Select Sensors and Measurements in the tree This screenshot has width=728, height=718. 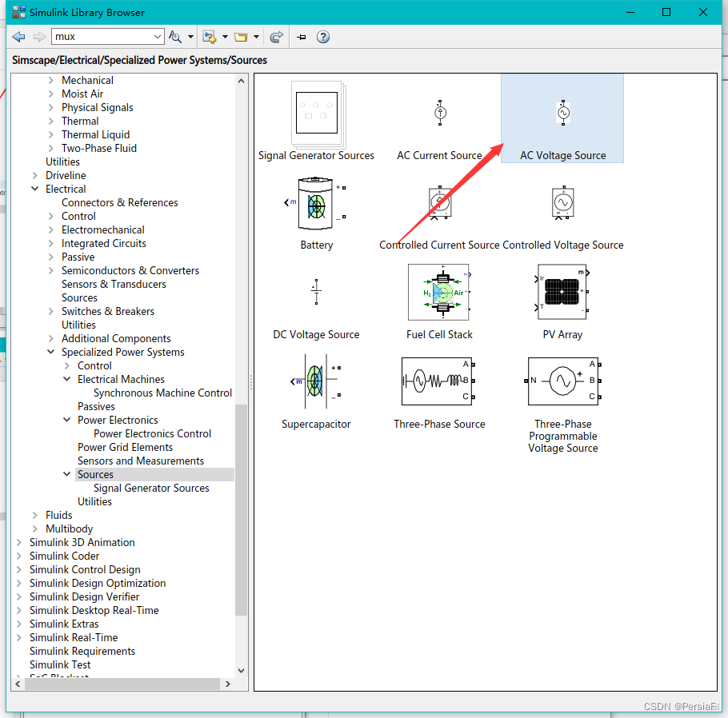coord(141,461)
